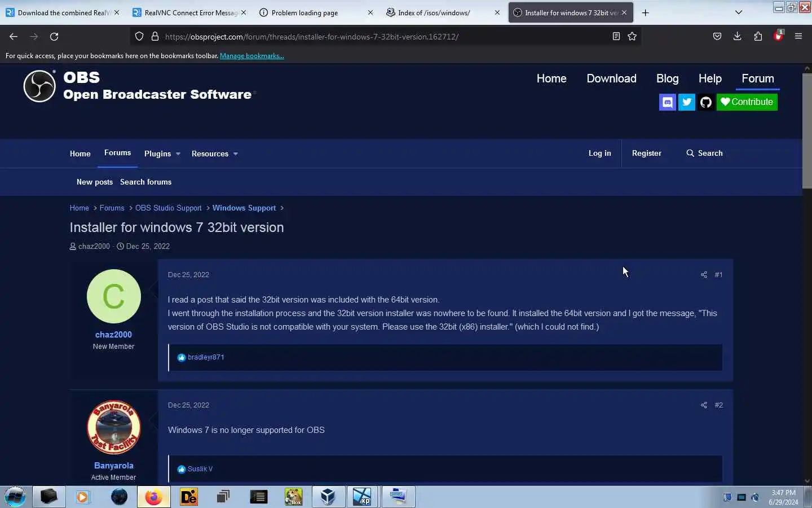Viewport: 812px width, 508px height.
Task: Close the Index of /isos/windows/ tab
Action: 497,12
